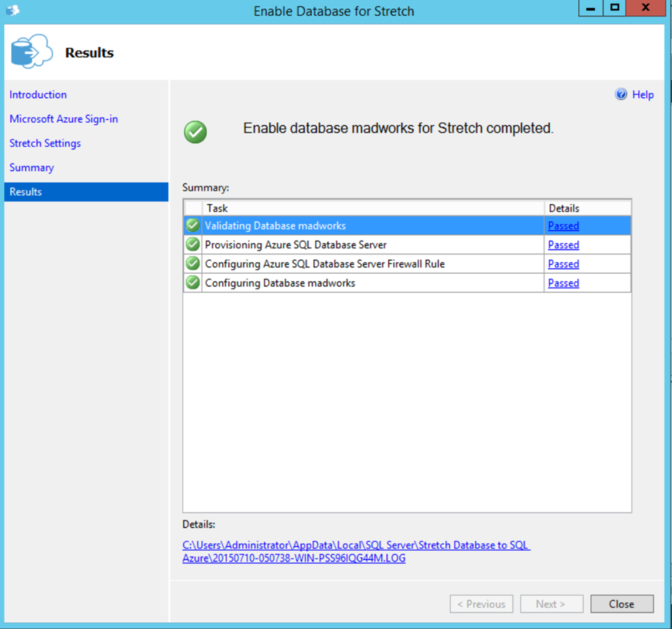This screenshot has width=672, height=629.
Task: Click the Stretch database cloud icon in header
Action: point(32,52)
